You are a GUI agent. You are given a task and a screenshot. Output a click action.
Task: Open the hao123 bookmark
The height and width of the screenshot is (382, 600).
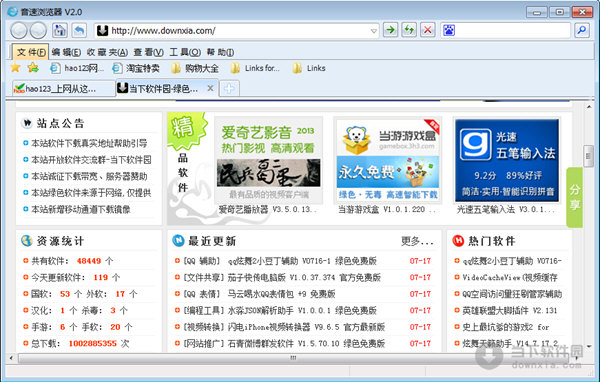[x=78, y=68]
